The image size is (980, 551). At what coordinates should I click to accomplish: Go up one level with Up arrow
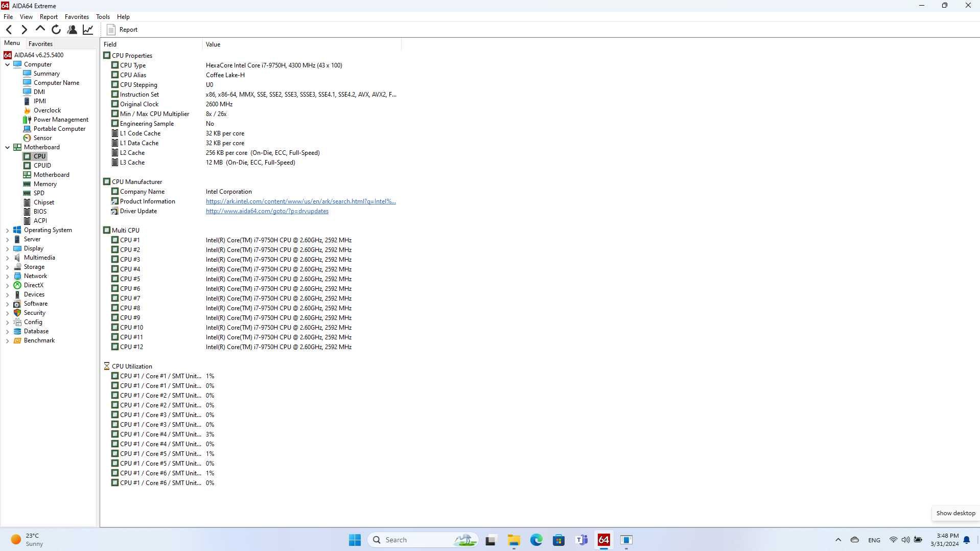click(x=40, y=30)
